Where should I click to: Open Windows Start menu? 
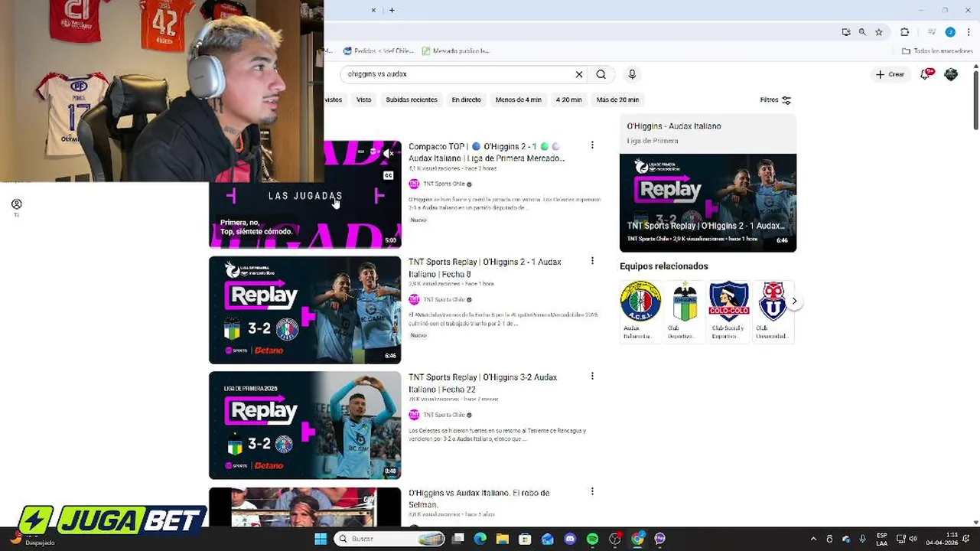(x=321, y=539)
